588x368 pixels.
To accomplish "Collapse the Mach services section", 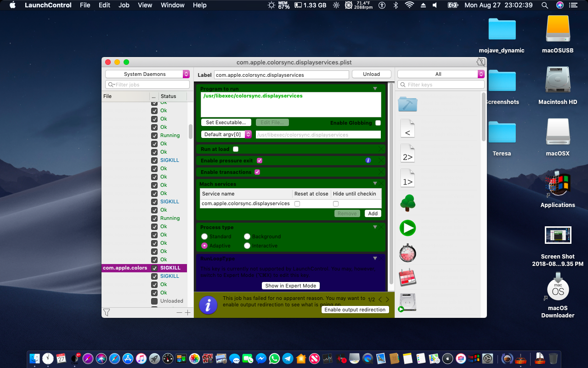I will pos(375,184).
